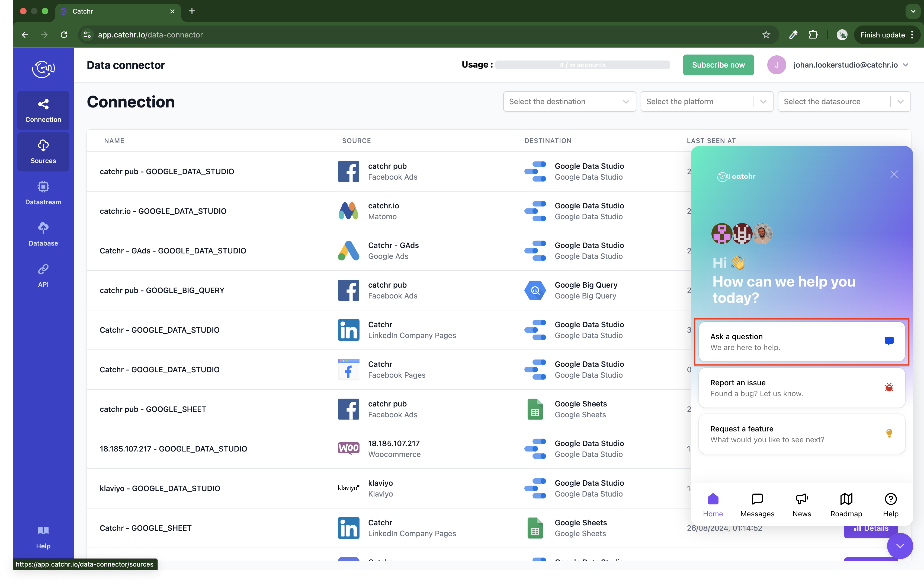Click the Klaviyo logo in klaviyo row
Screen dimensions: 924x585
point(348,488)
